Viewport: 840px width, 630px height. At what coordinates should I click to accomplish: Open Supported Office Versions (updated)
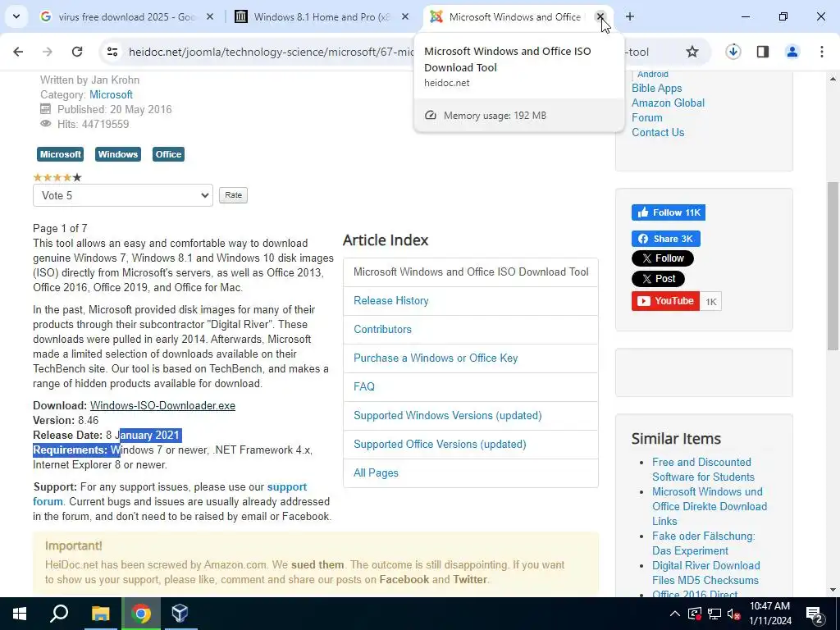click(x=440, y=444)
